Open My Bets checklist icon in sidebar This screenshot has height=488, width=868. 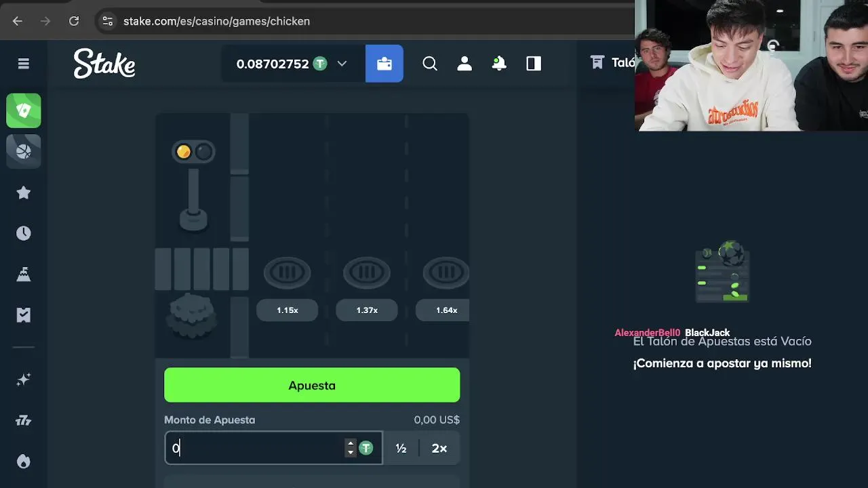24,314
